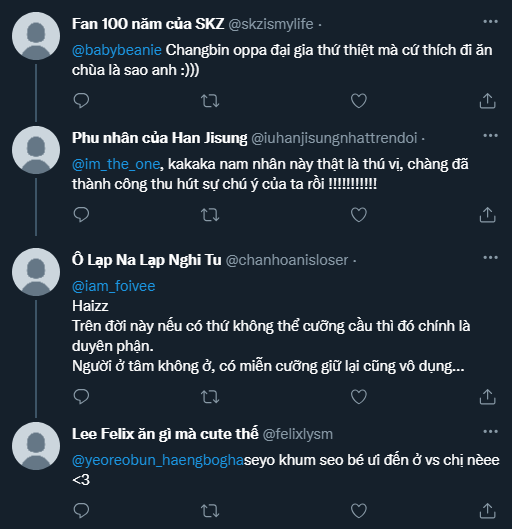Open more options on the Phu nhân của Han Jisung tweet
This screenshot has height=529, width=512.
(490, 136)
